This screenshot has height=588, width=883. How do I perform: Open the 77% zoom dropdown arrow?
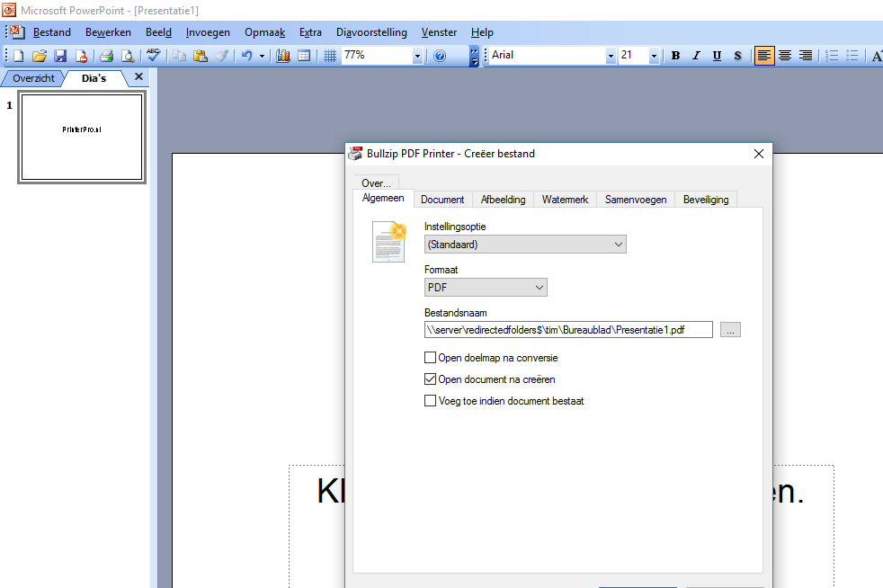click(417, 56)
